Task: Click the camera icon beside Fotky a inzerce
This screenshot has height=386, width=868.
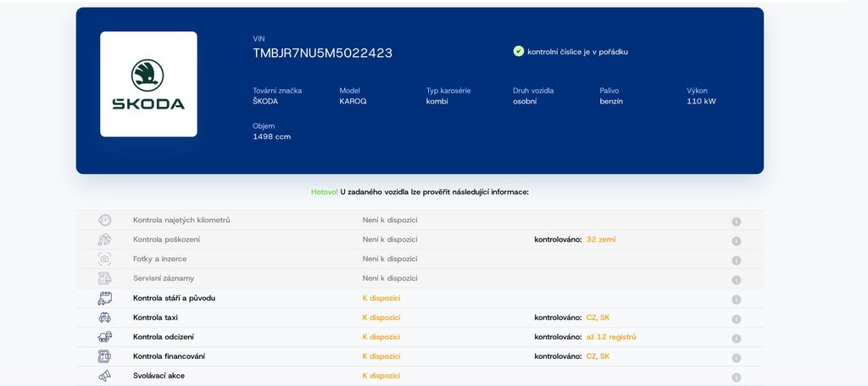Action: [x=104, y=259]
